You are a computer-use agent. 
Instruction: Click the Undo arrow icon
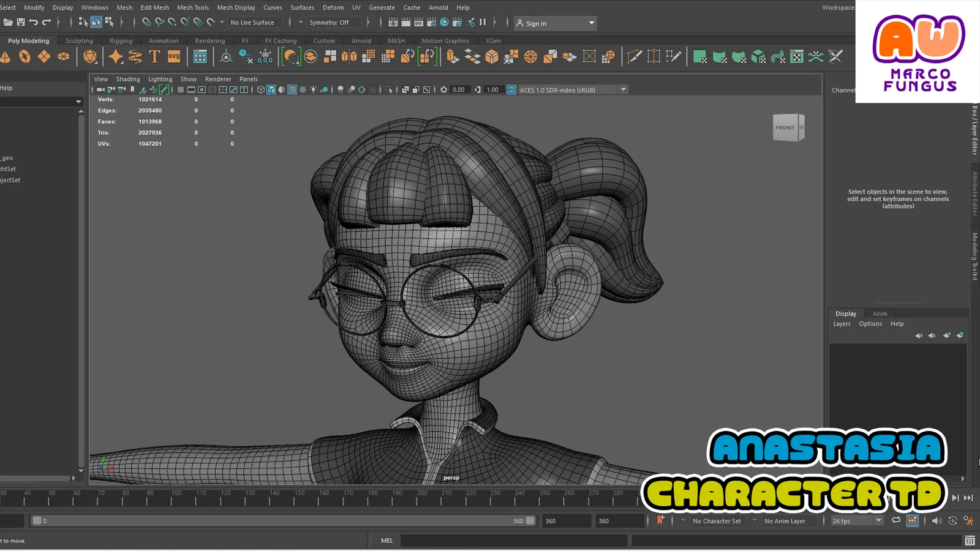34,23
